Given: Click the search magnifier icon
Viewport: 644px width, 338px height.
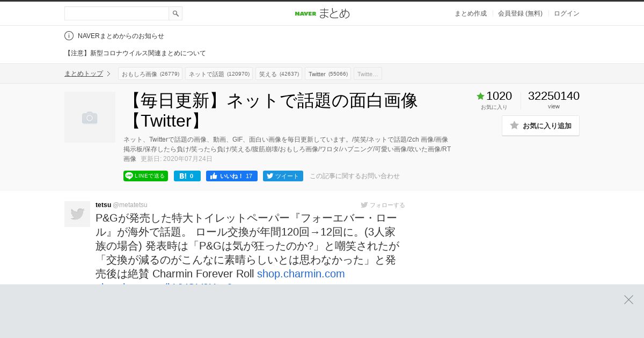Looking at the screenshot, I should click(x=175, y=13).
